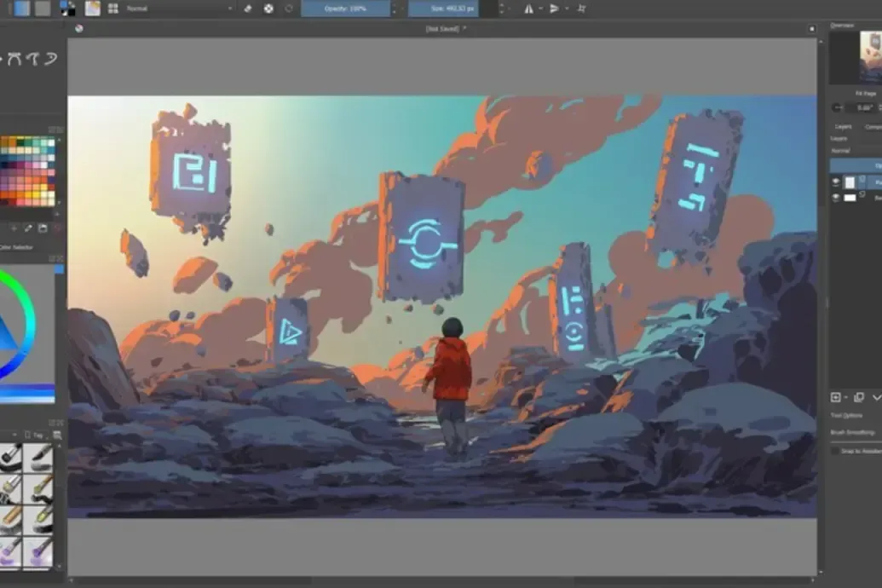Toggle eraser mode in the toolbar
Image resolution: width=882 pixels, height=588 pixels.
[247, 9]
